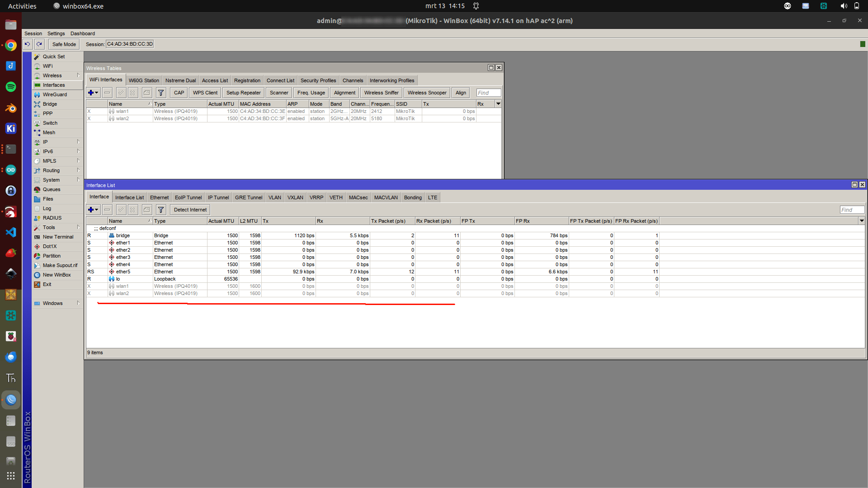Open add (+) dropdown in Interface List
The height and width of the screenshot is (488, 868).
coord(93,210)
